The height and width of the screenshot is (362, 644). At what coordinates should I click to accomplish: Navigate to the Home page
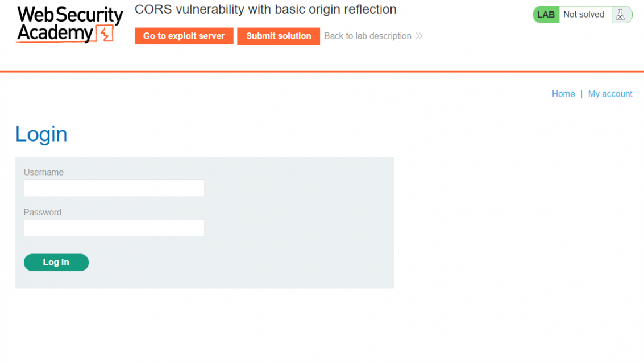(x=563, y=94)
